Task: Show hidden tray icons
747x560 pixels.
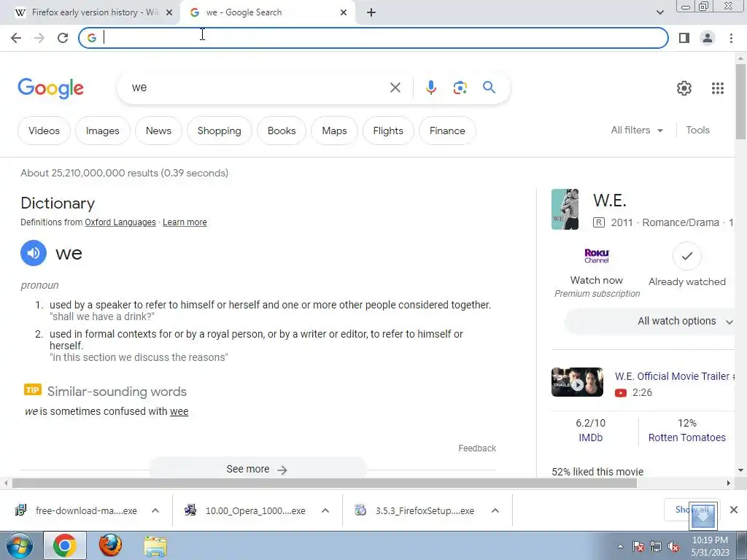Action: [x=620, y=547]
